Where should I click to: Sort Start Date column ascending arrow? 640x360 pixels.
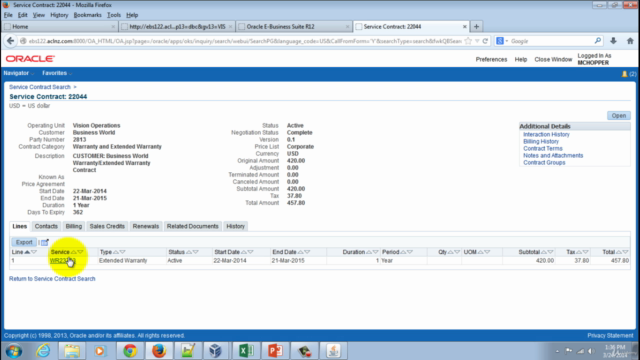[x=244, y=252]
